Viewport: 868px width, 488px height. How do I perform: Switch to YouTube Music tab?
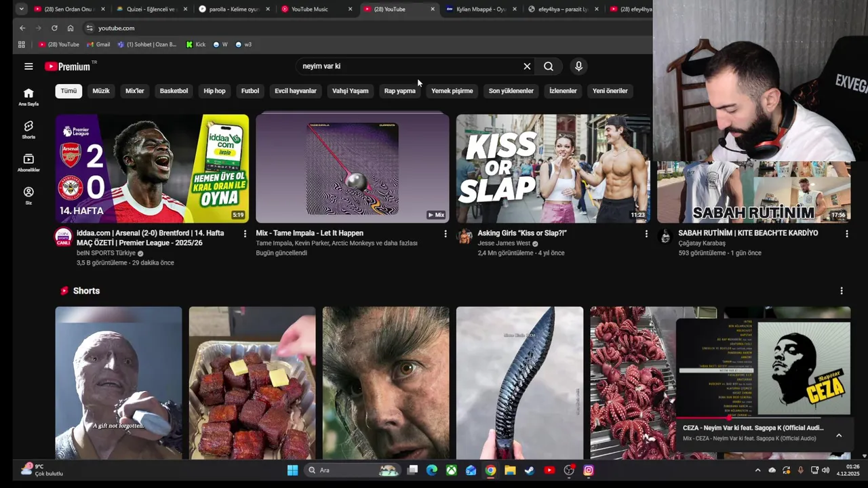[x=317, y=9]
